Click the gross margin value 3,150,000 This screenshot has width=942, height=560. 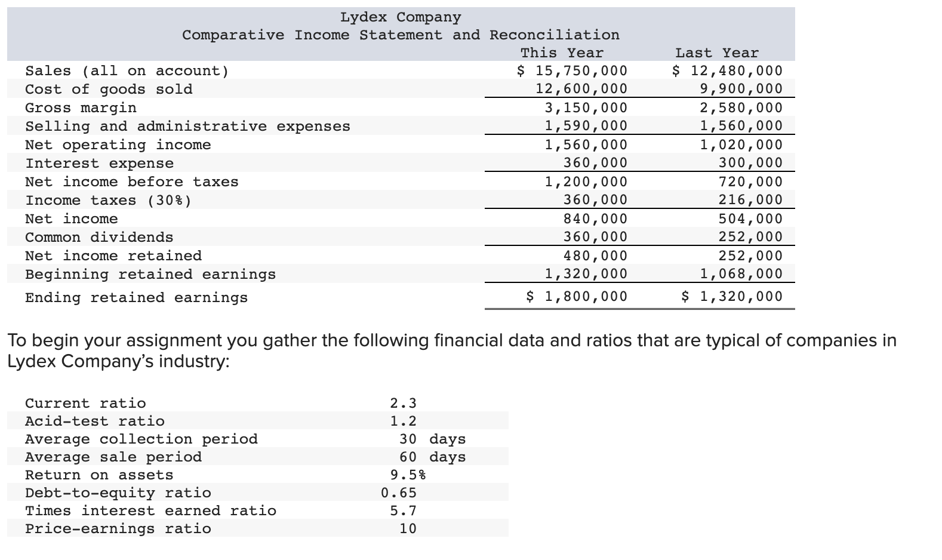point(586,107)
